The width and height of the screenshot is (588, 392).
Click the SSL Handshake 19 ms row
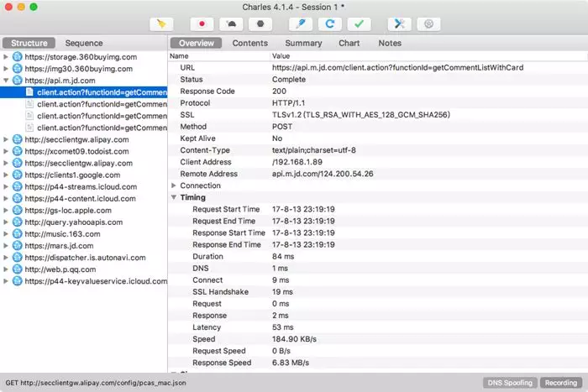pyautogui.click(x=378, y=292)
